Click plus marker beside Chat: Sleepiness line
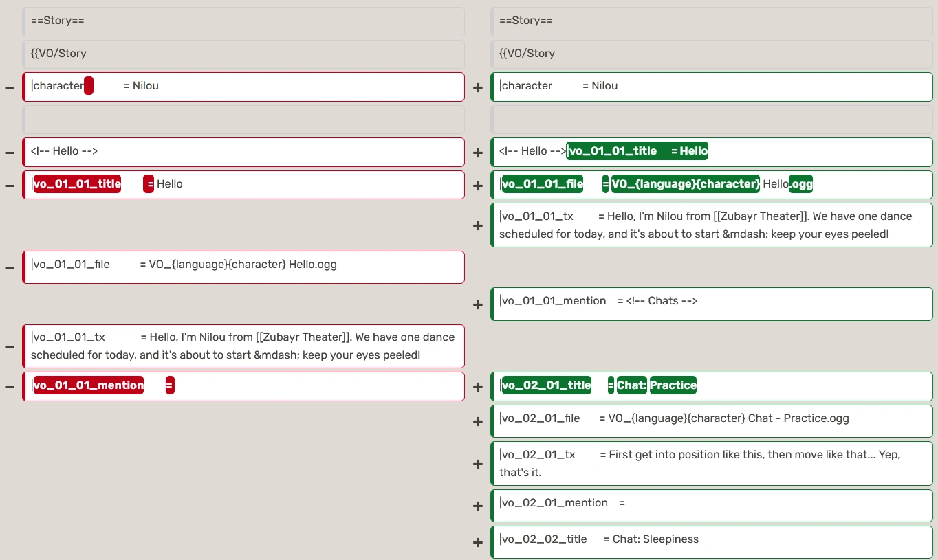 click(x=478, y=542)
